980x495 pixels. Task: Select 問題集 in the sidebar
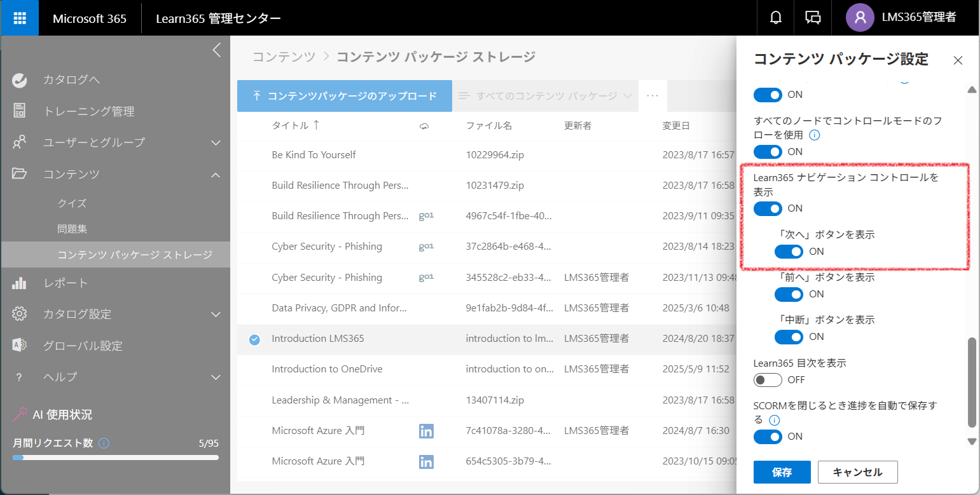click(72, 229)
